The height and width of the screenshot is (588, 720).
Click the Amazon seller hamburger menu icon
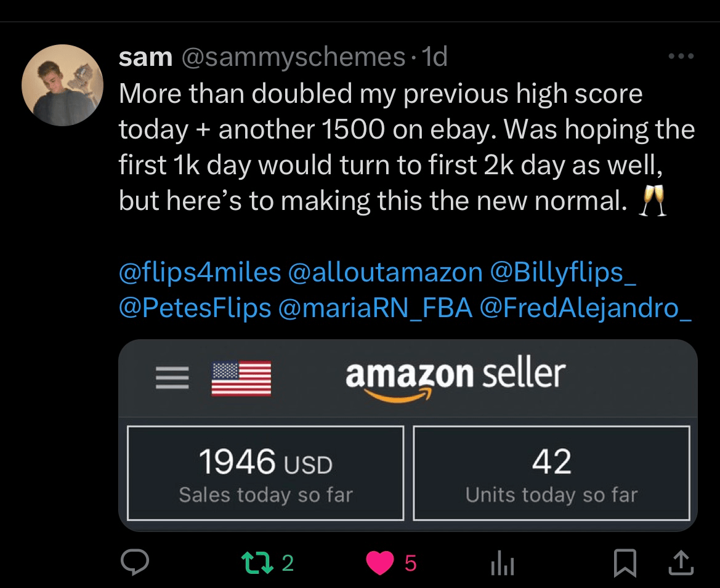(x=172, y=377)
